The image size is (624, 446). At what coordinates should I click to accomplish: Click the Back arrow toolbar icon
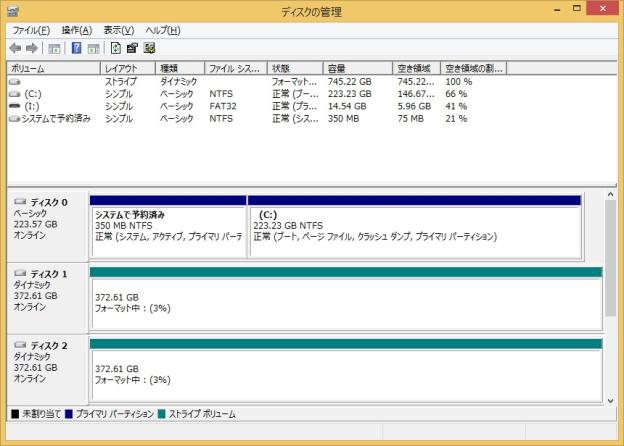(16, 49)
